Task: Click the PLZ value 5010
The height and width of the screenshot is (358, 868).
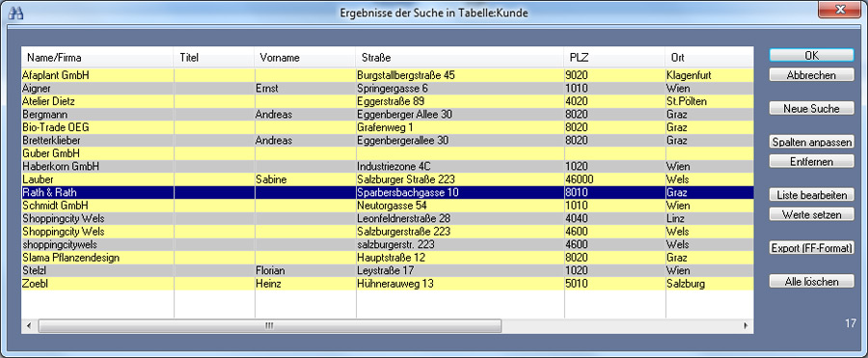Action: [577, 284]
